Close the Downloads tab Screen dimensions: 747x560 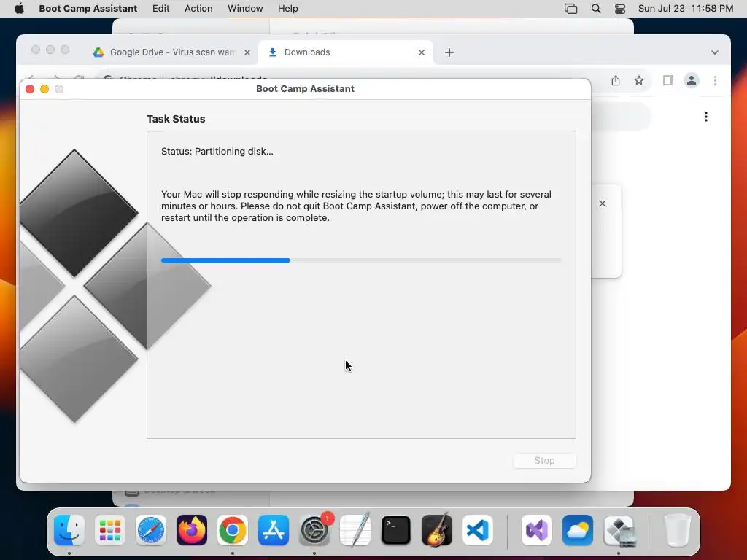(421, 52)
